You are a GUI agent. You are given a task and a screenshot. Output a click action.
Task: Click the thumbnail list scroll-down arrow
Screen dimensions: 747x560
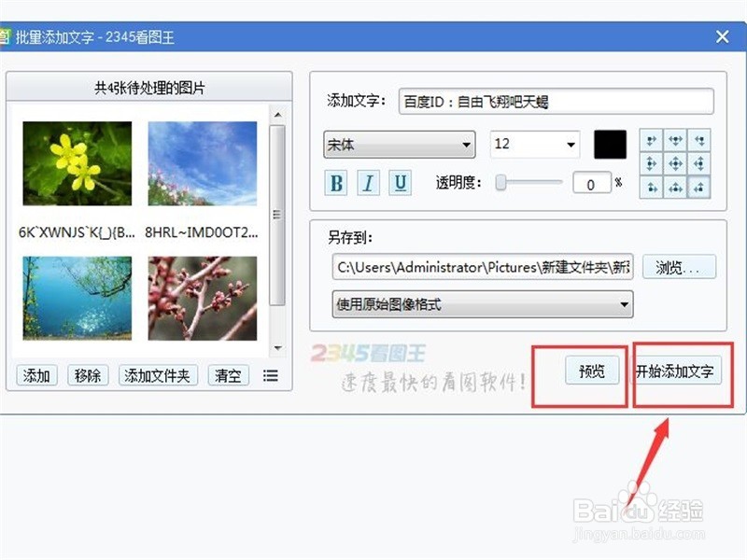pyautogui.click(x=277, y=348)
